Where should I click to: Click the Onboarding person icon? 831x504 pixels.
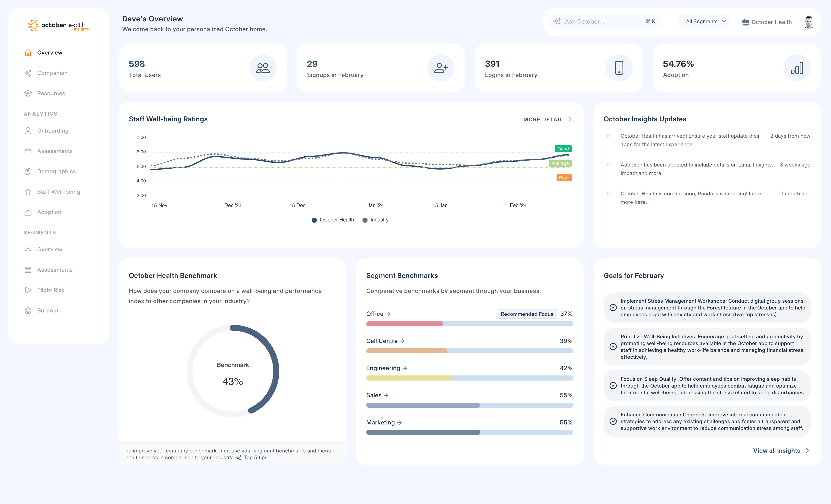(28, 130)
